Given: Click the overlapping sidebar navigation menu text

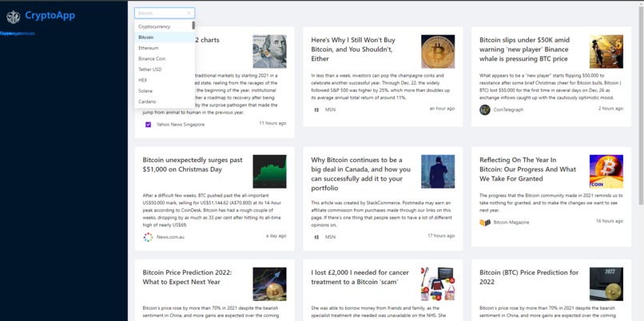Looking at the screenshot, I should [18, 34].
